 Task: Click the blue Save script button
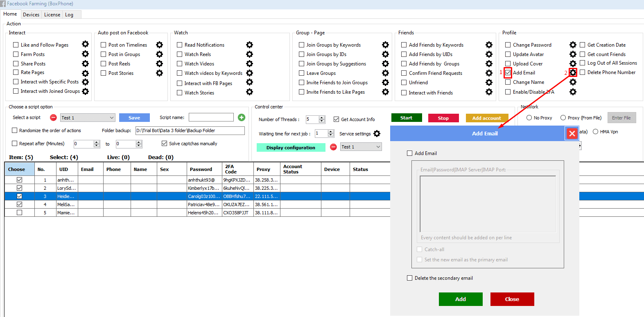134,118
